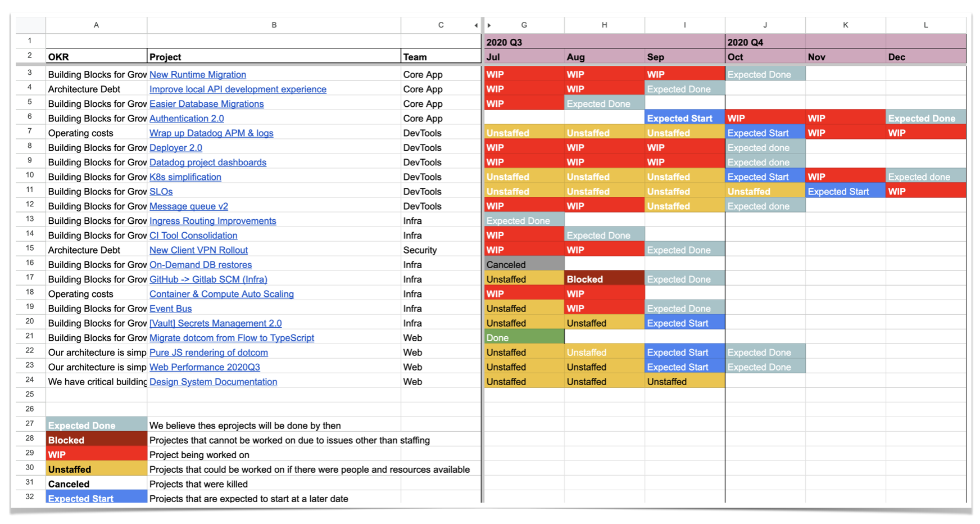Image resolution: width=980 pixels, height=524 pixels.
Task: Click the Team header cell
Action: pos(441,56)
